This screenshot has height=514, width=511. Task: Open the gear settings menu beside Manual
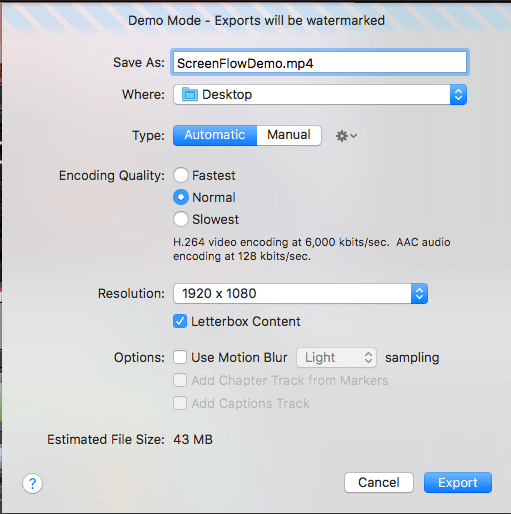click(346, 136)
